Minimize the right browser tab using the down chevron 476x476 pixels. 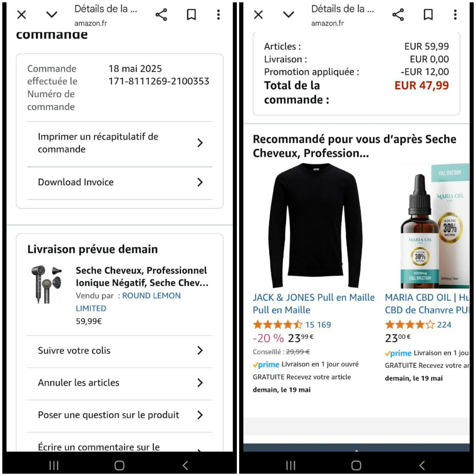pyautogui.click(x=289, y=15)
